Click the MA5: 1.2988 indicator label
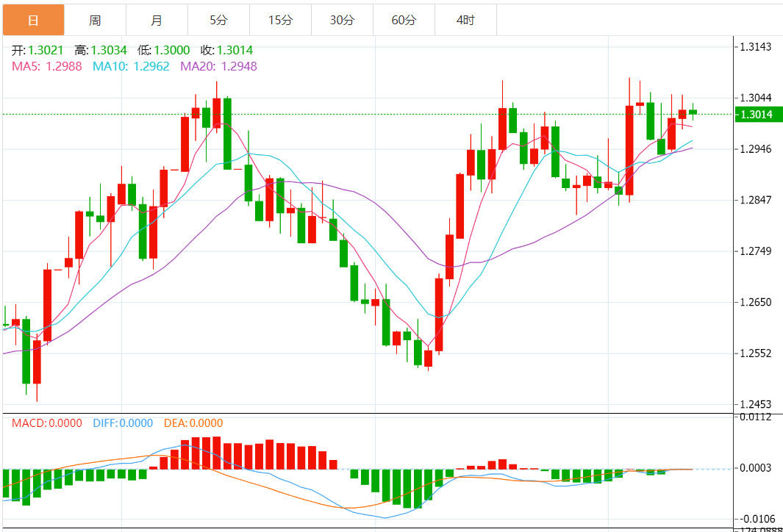Image resolution: width=783 pixels, height=532 pixels. [x=47, y=66]
